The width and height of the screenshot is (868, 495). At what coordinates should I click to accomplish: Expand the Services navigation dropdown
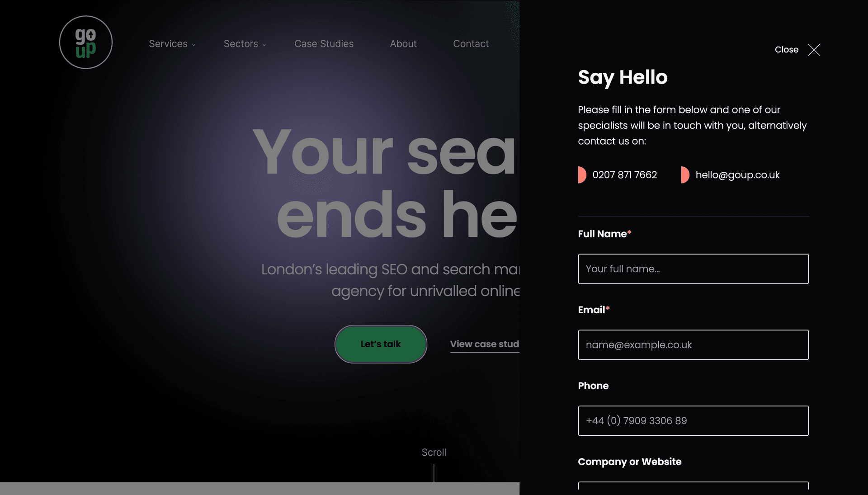click(x=172, y=43)
